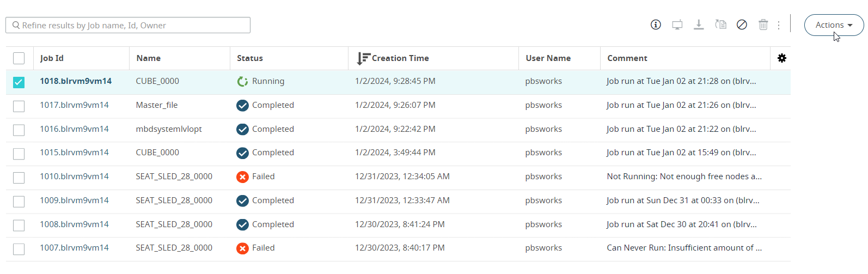Open the 1018.blrvm9vm14 running job

[76, 81]
